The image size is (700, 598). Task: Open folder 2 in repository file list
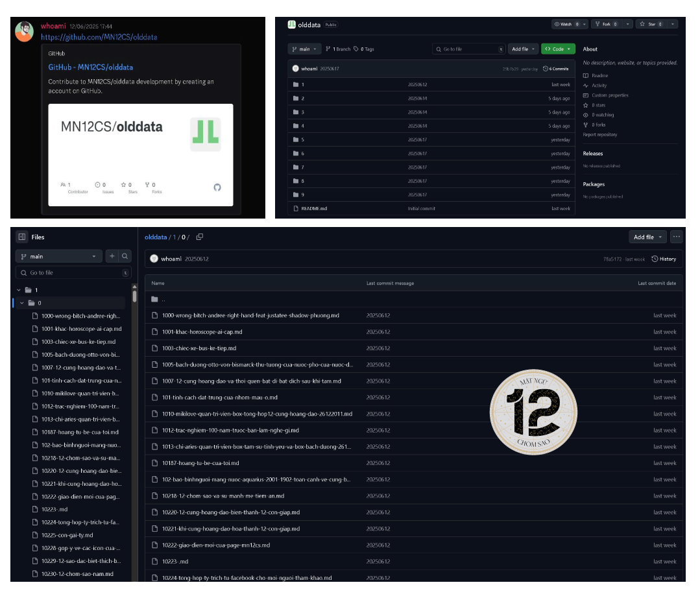coord(303,98)
